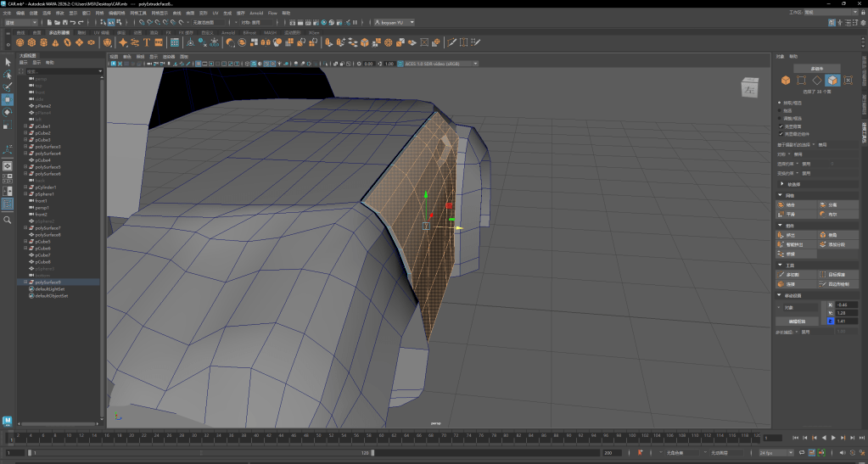The height and width of the screenshot is (464, 868).
Task: Click the view cube in the viewport
Action: 750,87
